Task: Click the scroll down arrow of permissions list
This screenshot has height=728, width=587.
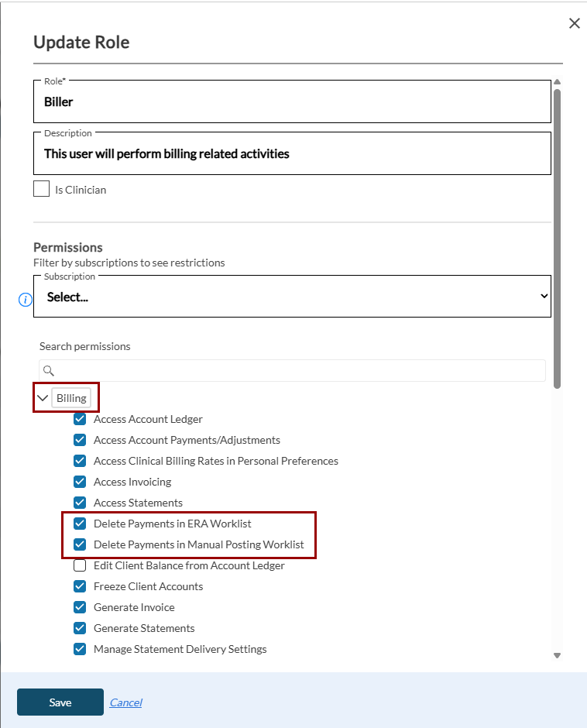Action: click(557, 655)
